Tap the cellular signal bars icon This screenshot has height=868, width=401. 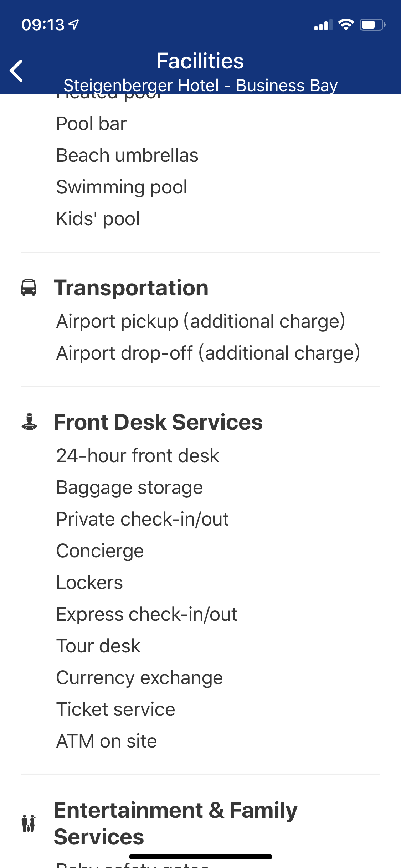tap(323, 25)
